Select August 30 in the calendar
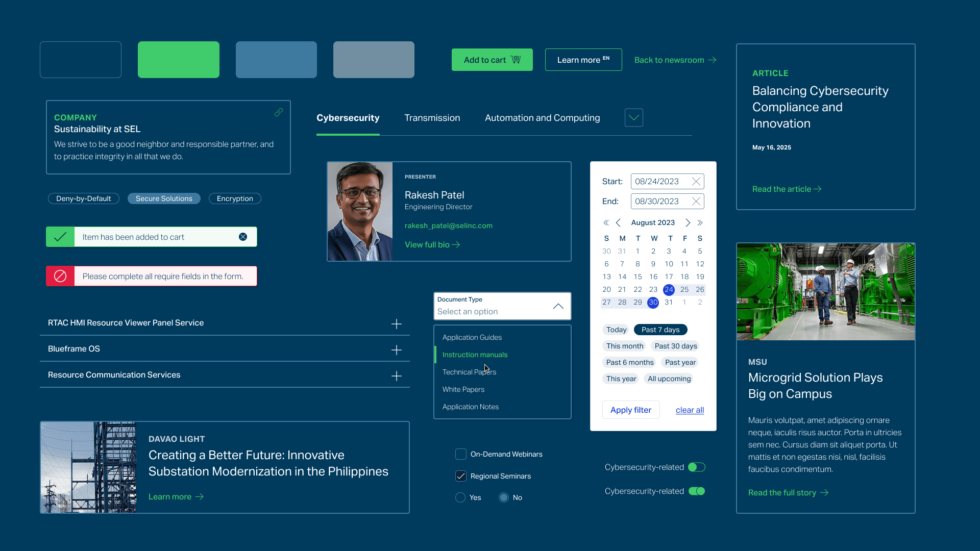The height and width of the screenshot is (551, 980). pos(653,302)
